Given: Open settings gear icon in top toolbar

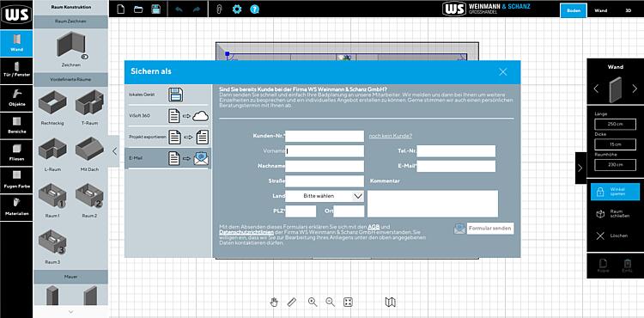Looking at the screenshot, I should pos(237,9).
